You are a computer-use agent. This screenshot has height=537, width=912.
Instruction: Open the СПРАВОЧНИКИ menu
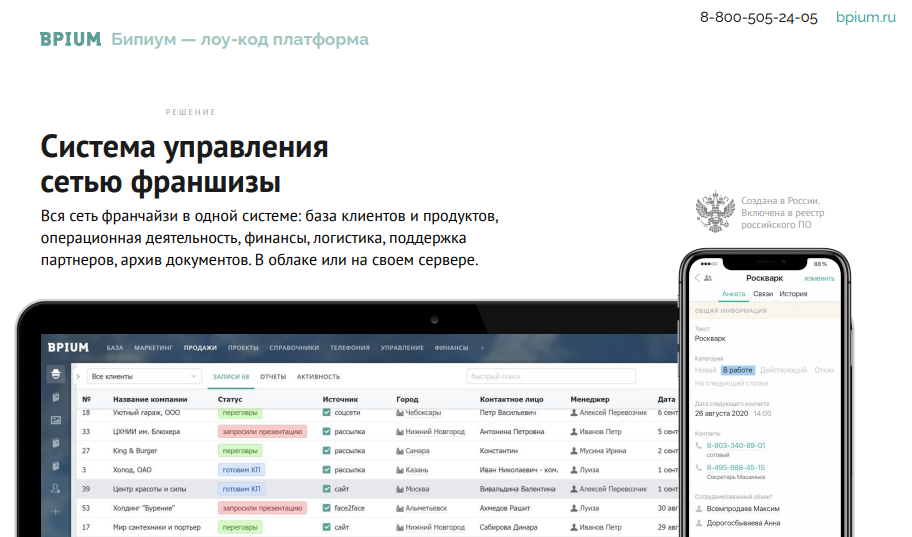pos(294,348)
